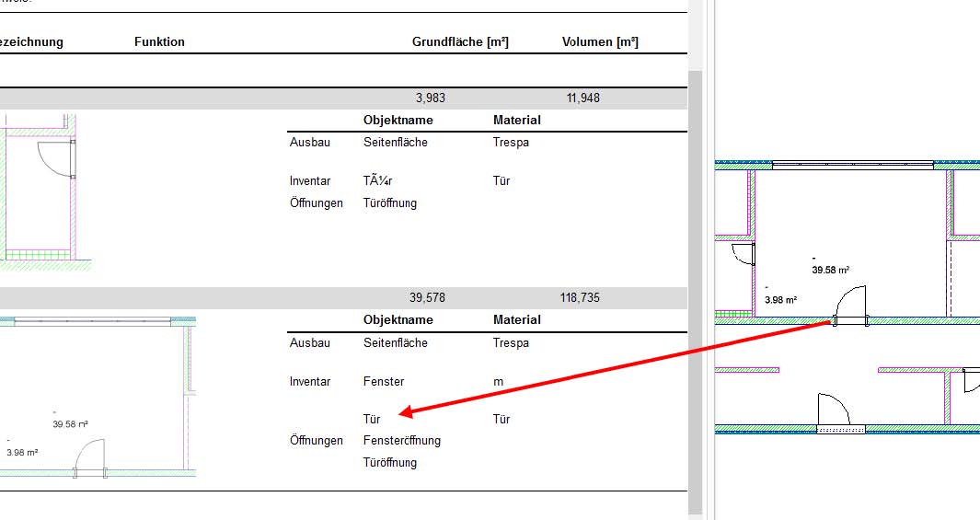Viewport: 980px width, 520px height.
Task: Click the Fensteröffnung opening entry
Action: click(402, 440)
